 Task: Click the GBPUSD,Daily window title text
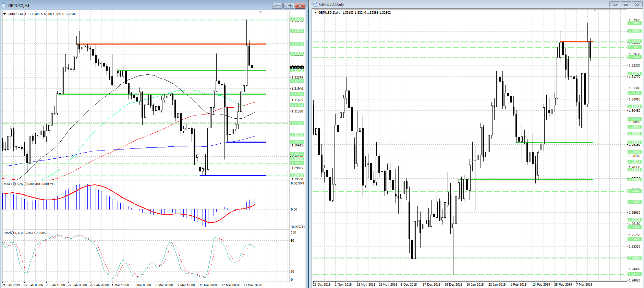pos(331,4)
